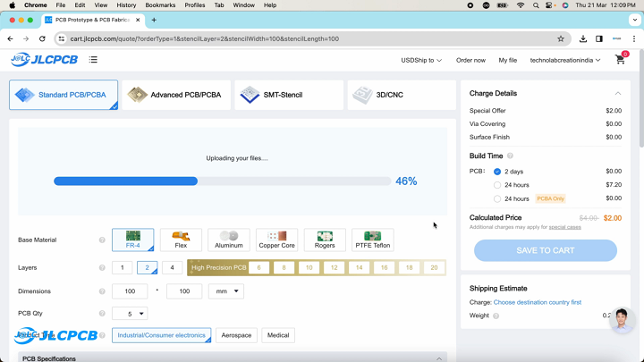Switch to 3D/CNC tab

[x=402, y=95]
